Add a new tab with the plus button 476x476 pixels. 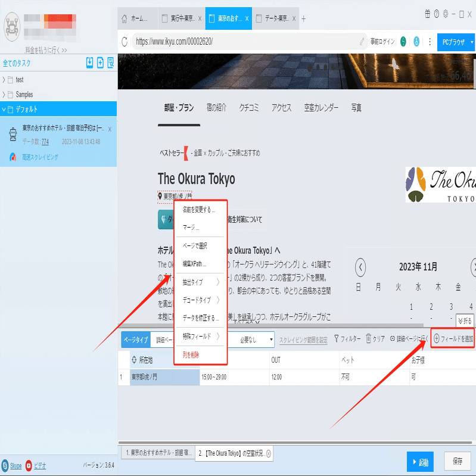coord(304,19)
